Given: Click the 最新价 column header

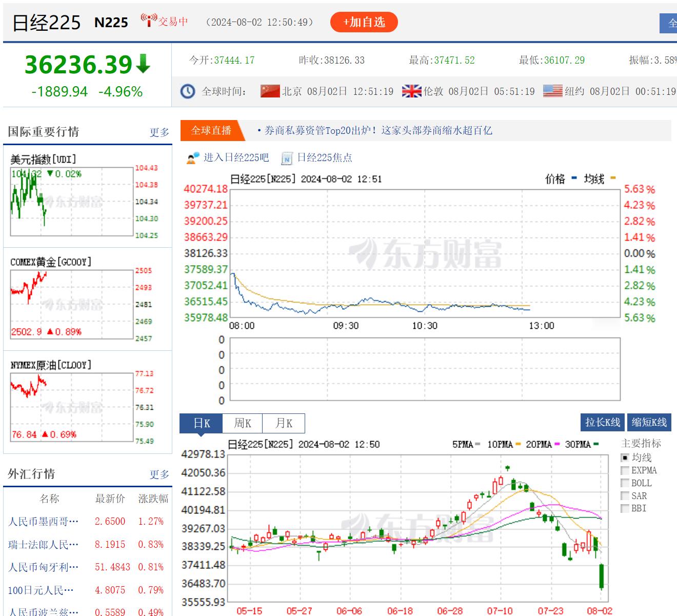Looking at the screenshot, I should pos(110,499).
